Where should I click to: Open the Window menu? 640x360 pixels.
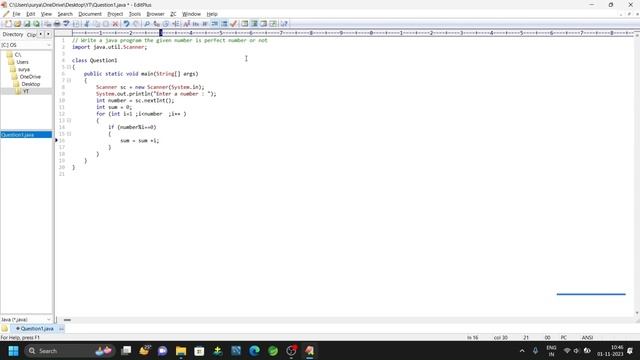[191, 14]
